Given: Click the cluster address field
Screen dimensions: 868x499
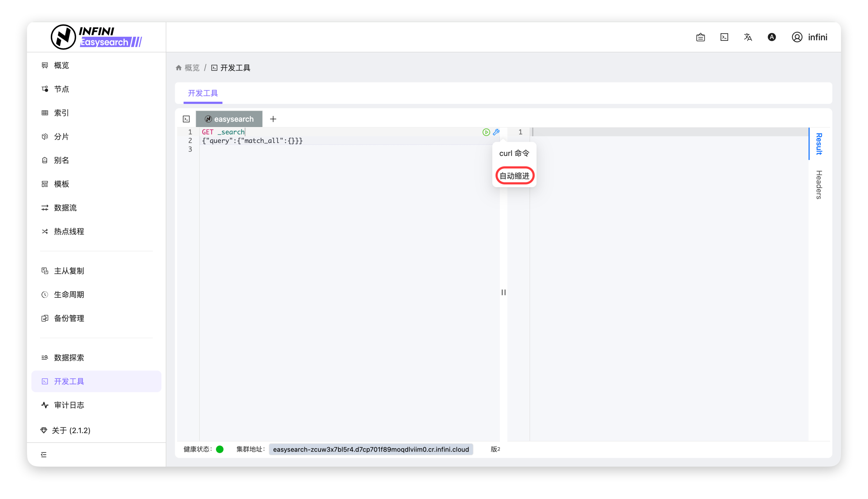Looking at the screenshot, I should [x=370, y=449].
